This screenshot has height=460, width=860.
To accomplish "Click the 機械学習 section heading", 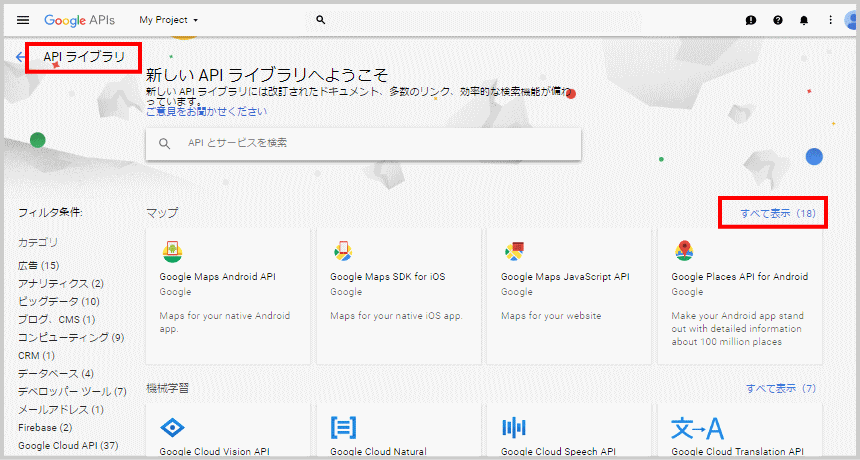I will point(167,388).
